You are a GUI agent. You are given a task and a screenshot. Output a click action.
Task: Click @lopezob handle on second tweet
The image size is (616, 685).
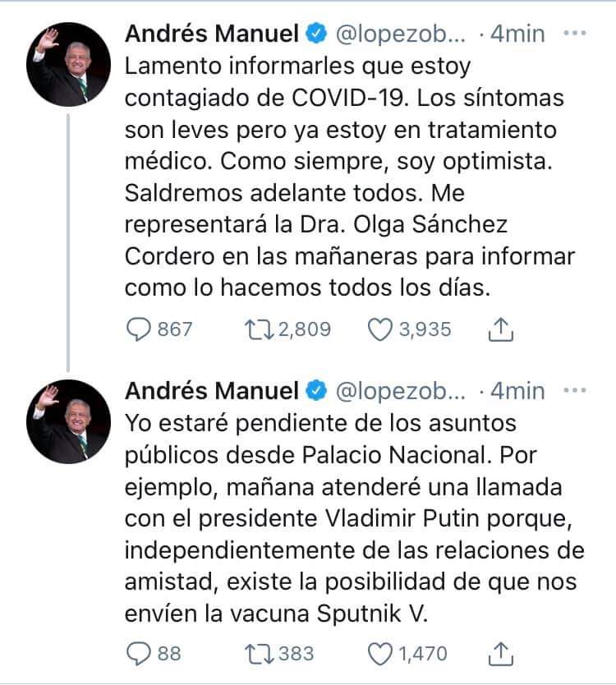coord(398,389)
